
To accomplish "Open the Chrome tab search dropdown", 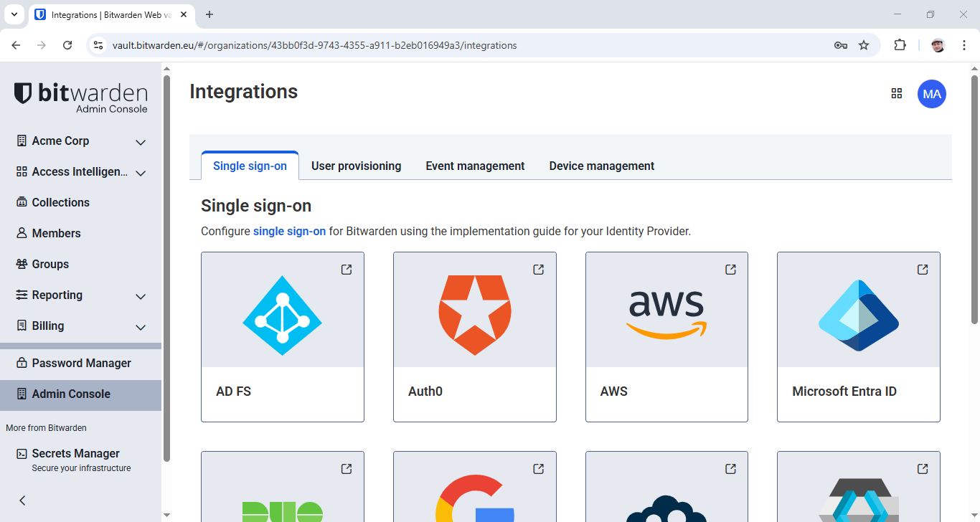I will [14, 14].
